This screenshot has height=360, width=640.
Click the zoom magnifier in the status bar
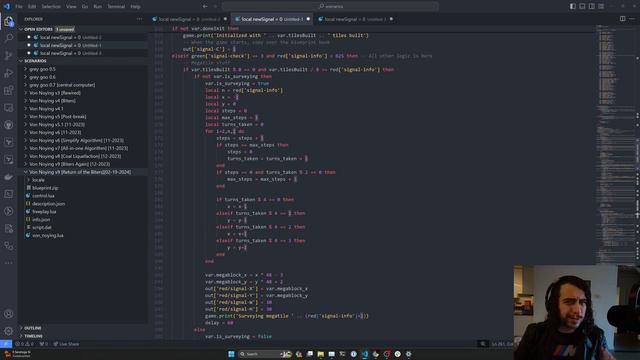(x=483, y=344)
